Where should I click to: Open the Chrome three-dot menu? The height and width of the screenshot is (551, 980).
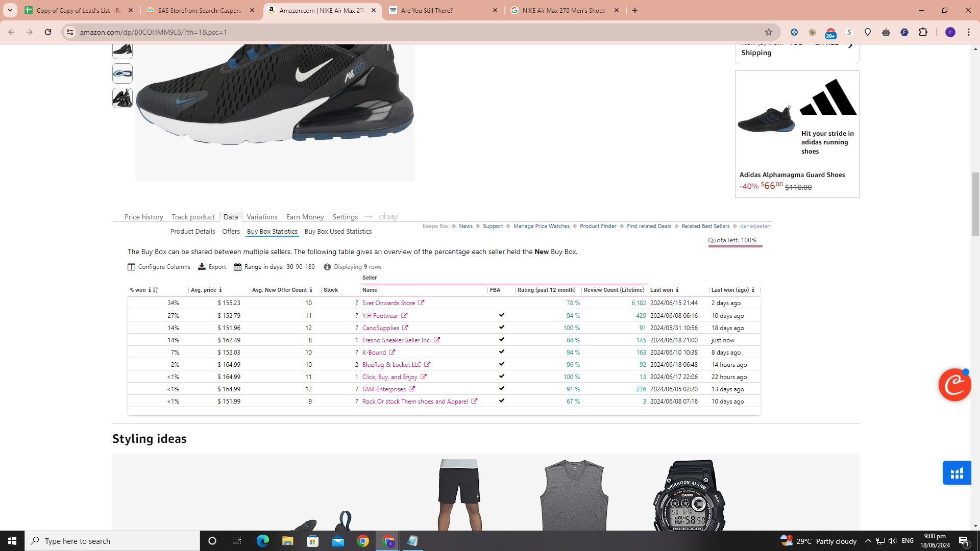tap(969, 32)
